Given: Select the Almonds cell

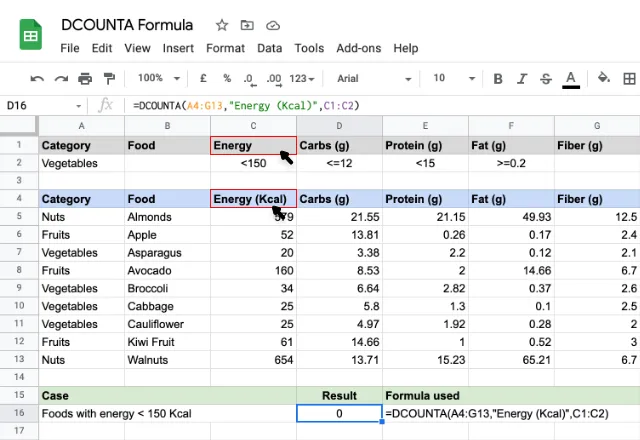Looking at the screenshot, I should [167, 217].
